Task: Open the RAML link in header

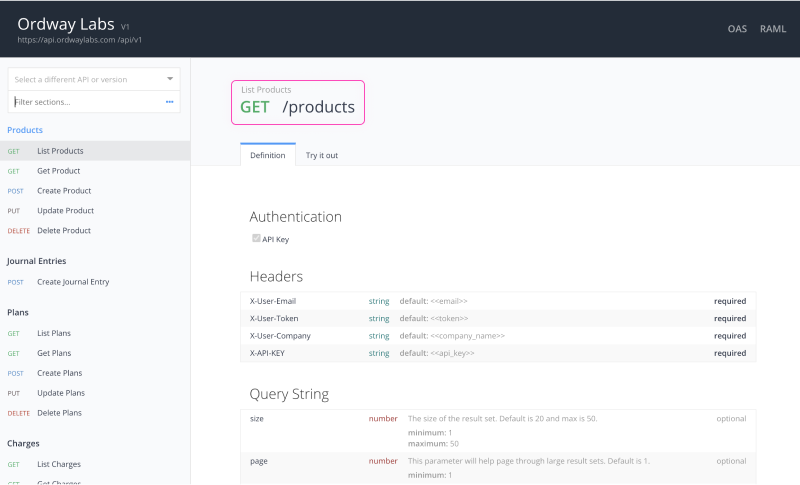Action: tap(773, 29)
